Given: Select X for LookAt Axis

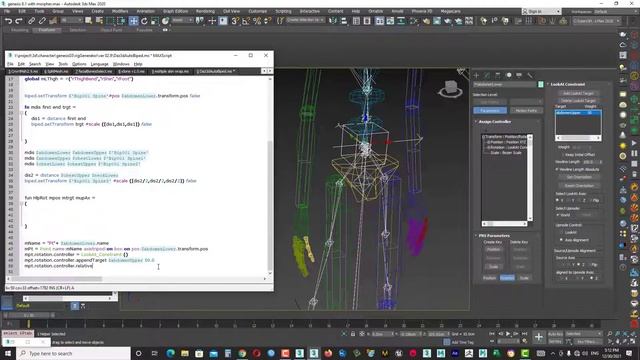Looking at the screenshot, I should coord(558,200).
